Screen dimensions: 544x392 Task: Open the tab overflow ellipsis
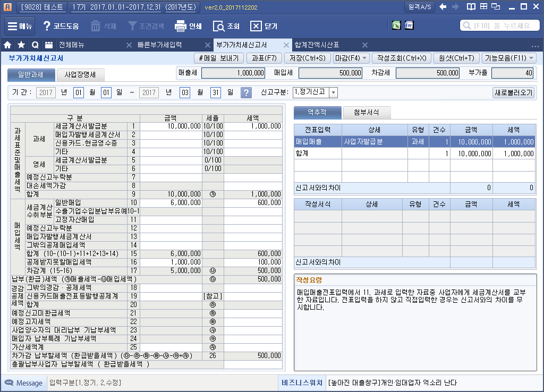tap(535, 46)
